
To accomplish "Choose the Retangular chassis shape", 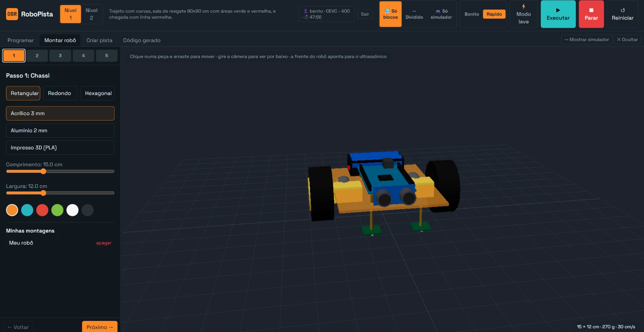I will tap(23, 93).
